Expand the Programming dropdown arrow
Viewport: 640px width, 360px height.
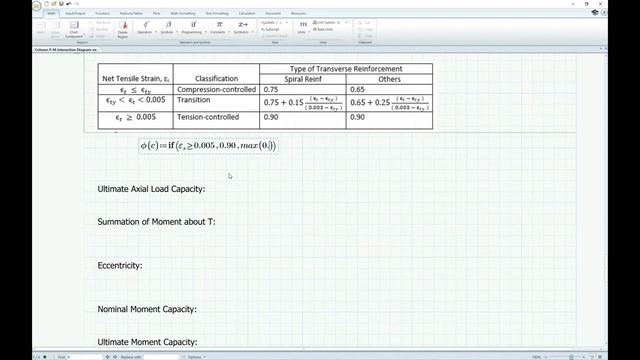pyautogui.click(x=205, y=32)
